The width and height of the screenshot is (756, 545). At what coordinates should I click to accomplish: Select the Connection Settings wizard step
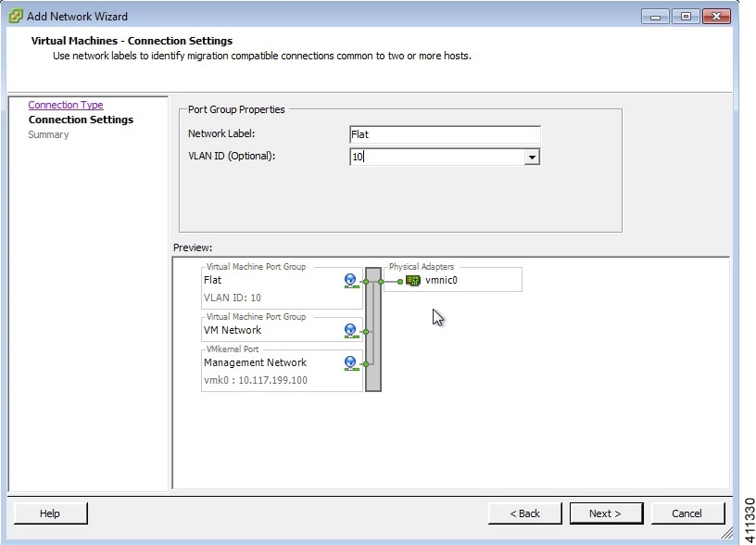[81, 120]
